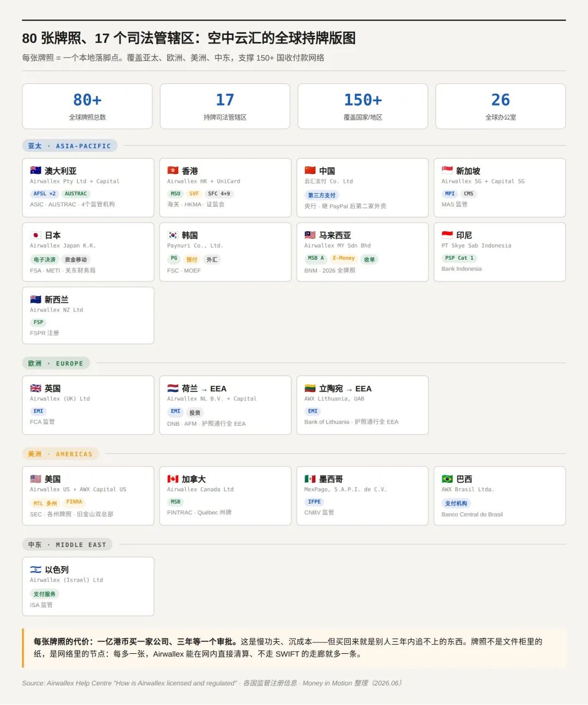Viewport: 588px width, 705px height.
Task: Click the MSB badge under 加拿大
Action: click(x=175, y=502)
